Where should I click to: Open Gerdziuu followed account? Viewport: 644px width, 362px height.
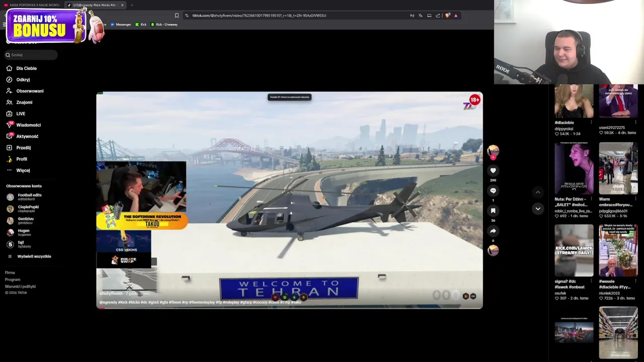[x=20, y=220]
